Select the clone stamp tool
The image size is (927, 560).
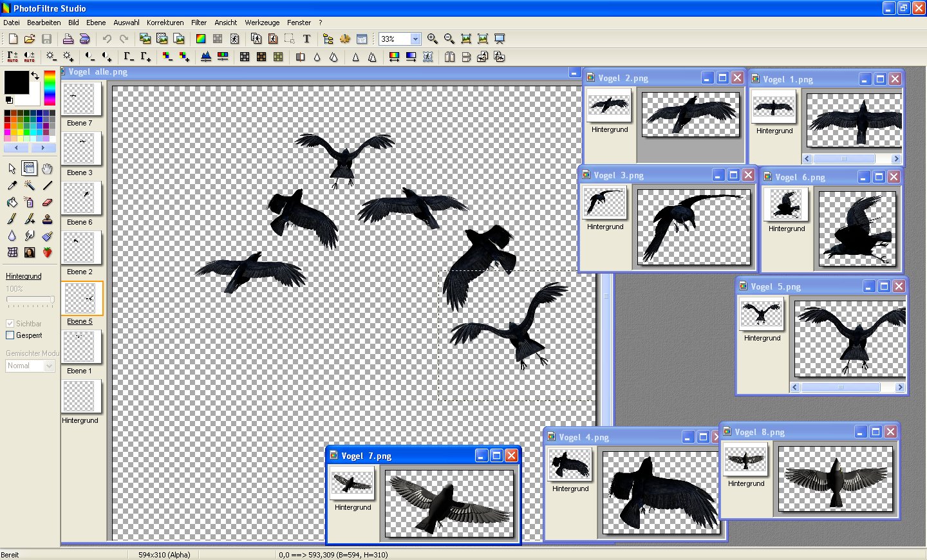(x=47, y=219)
